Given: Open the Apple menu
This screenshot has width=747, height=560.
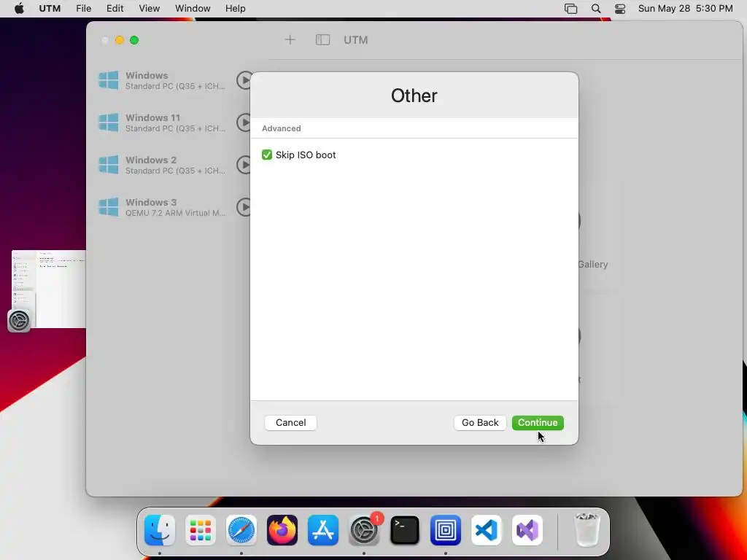Looking at the screenshot, I should 19,9.
